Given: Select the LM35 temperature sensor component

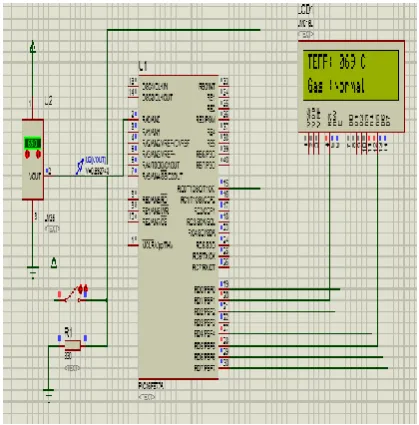Looking at the screenshot, I should pos(33,159).
